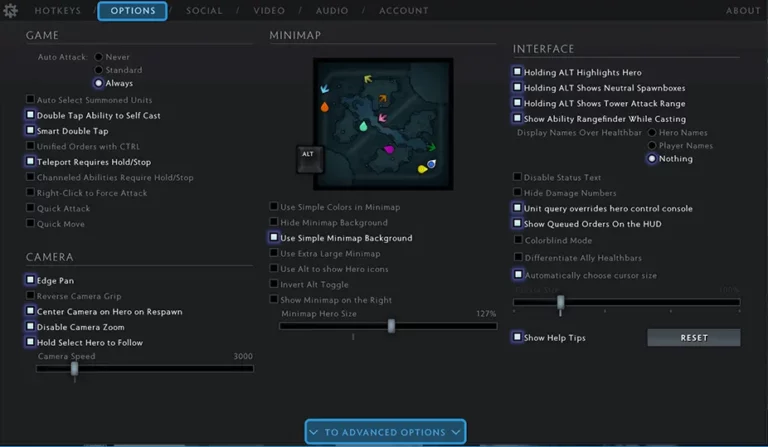Go to the Audio tab
The image size is (768, 447).
pyautogui.click(x=332, y=10)
